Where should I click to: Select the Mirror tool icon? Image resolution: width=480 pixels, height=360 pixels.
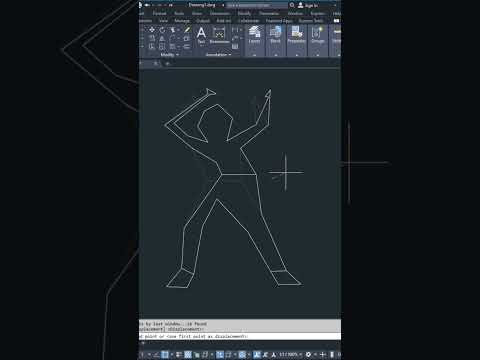[162, 38]
